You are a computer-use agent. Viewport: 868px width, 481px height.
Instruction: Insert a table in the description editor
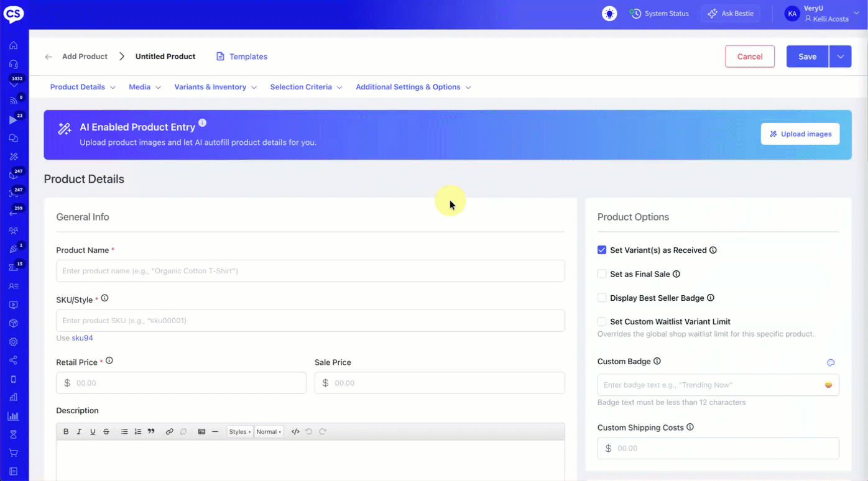click(x=201, y=432)
